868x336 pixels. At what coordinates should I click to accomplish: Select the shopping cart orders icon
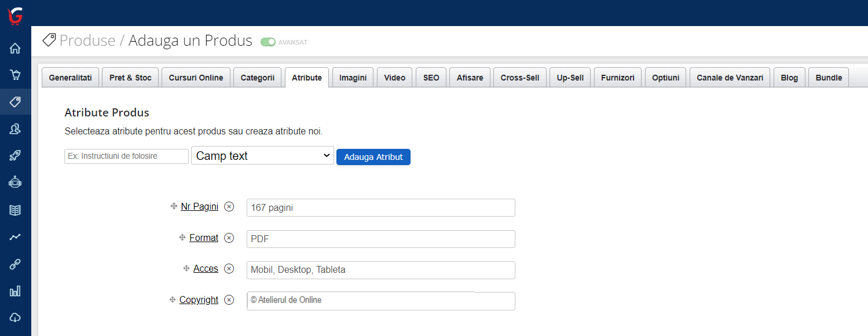[14, 75]
